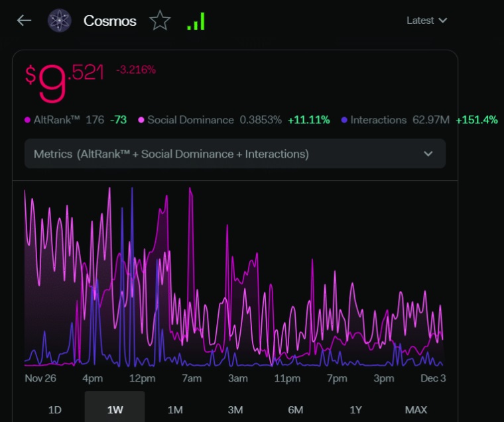Open the Latest dropdown
The height and width of the screenshot is (422, 504).
(427, 21)
